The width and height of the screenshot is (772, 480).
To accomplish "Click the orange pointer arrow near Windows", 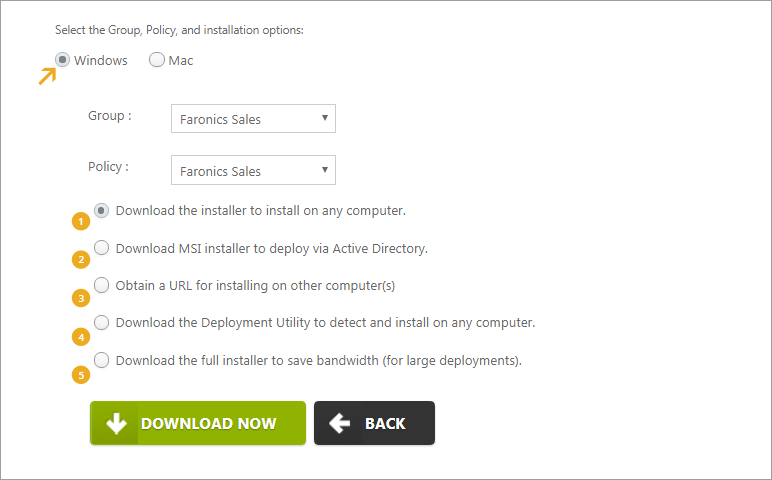I will 47,76.
